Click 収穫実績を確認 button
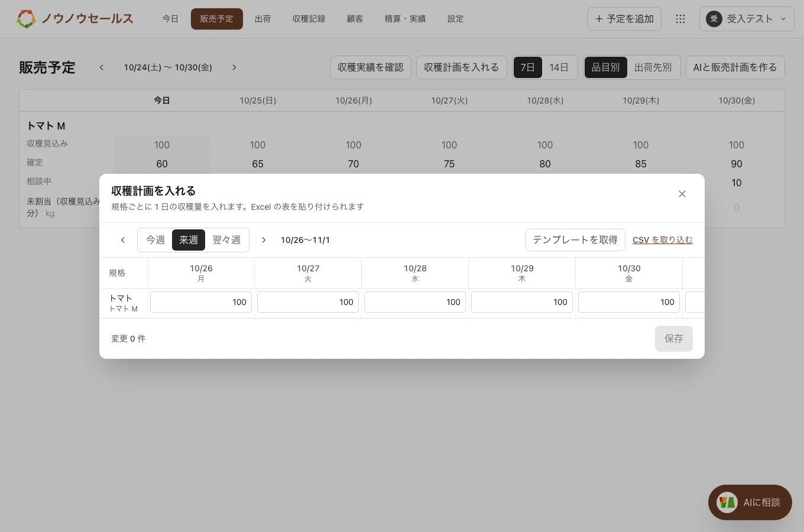Viewport: 804px width, 532px height. (x=371, y=67)
